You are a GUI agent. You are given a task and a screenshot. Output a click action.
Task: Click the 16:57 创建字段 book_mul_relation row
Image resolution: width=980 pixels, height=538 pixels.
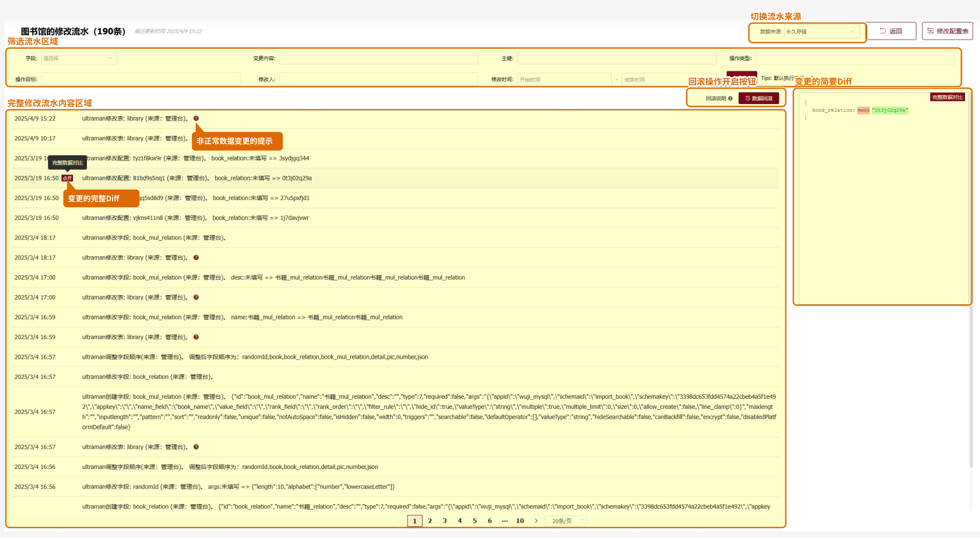(x=396, y=412)
